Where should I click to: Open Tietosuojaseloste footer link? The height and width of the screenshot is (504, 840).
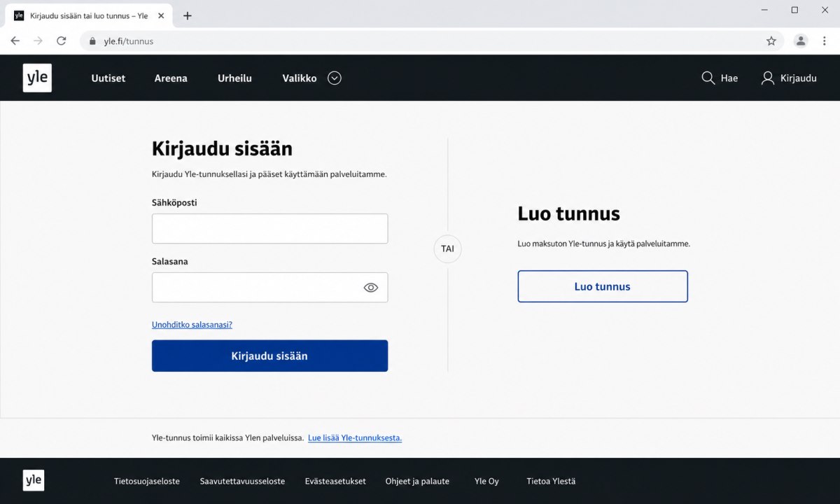(147, 481)
